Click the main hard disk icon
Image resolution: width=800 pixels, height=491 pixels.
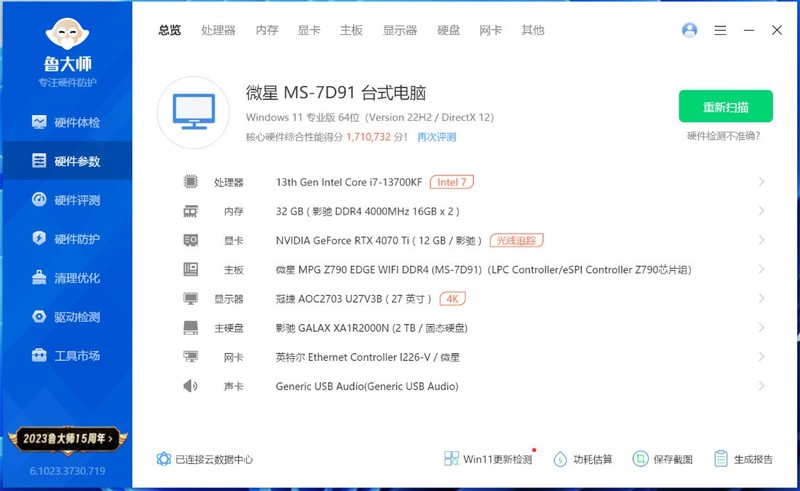pyautogui.click(x=190, y=327)
